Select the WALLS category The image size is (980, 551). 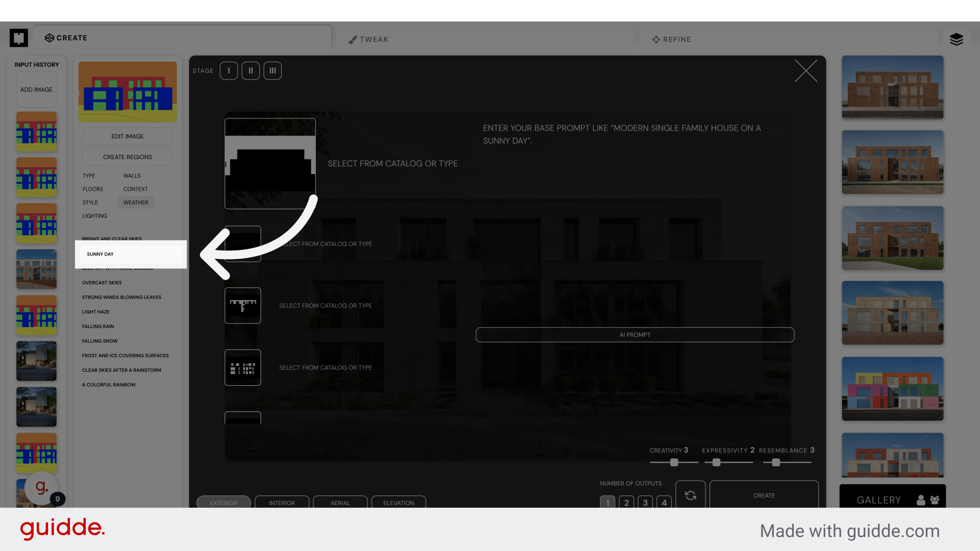pos(132,176)
